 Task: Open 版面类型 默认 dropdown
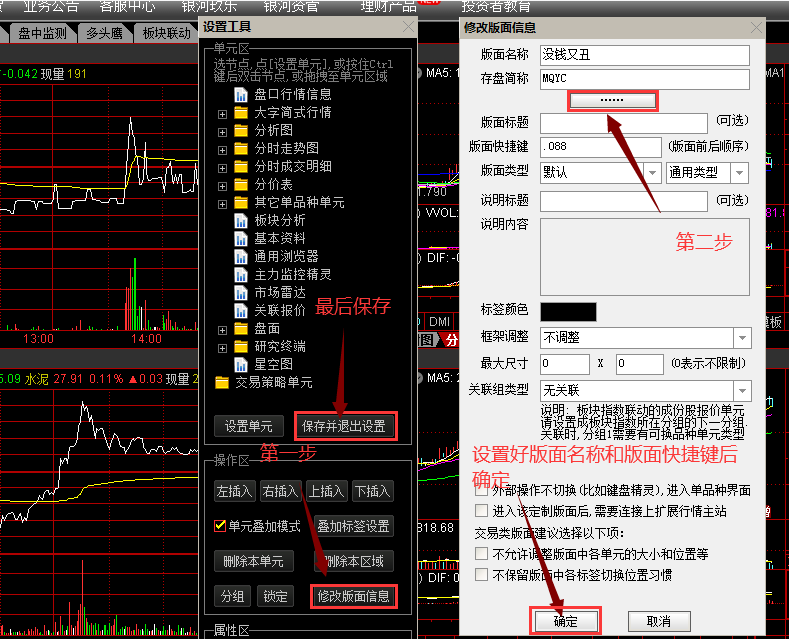[652, 173]
